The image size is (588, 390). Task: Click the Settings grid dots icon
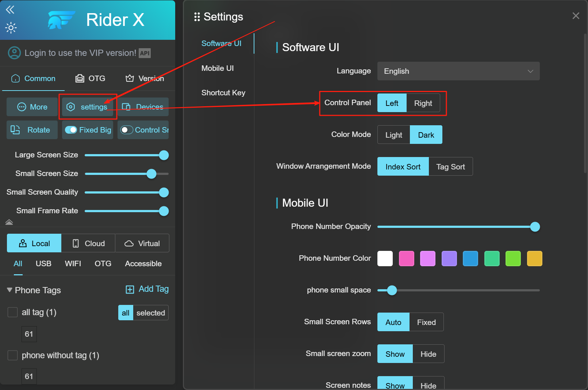(197, 17)
